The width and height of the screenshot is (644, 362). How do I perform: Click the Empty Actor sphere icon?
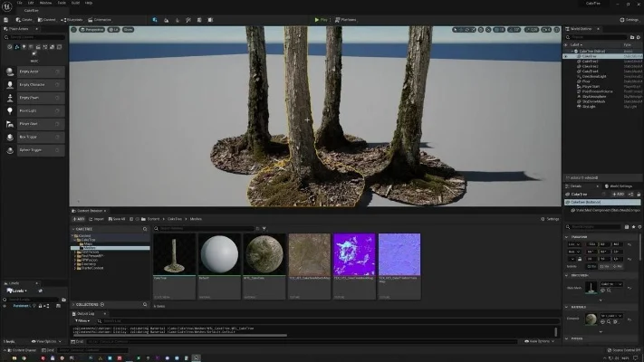click(10, 71)
